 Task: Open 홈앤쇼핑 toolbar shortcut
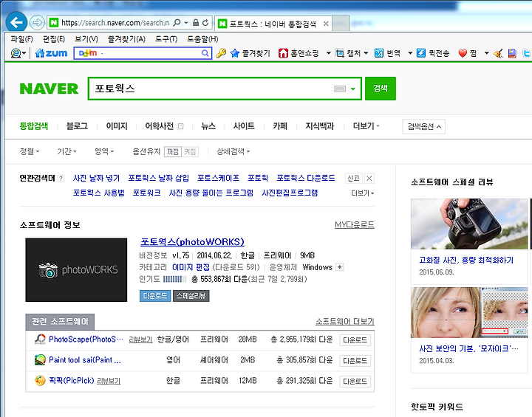pyautogui.click(x=299, y=53)
